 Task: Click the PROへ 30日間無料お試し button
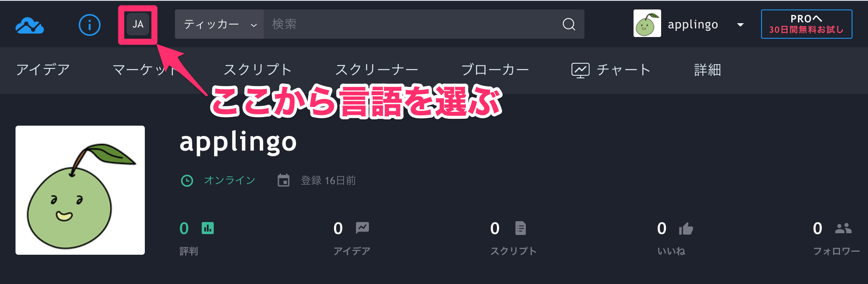coord(807,24)
